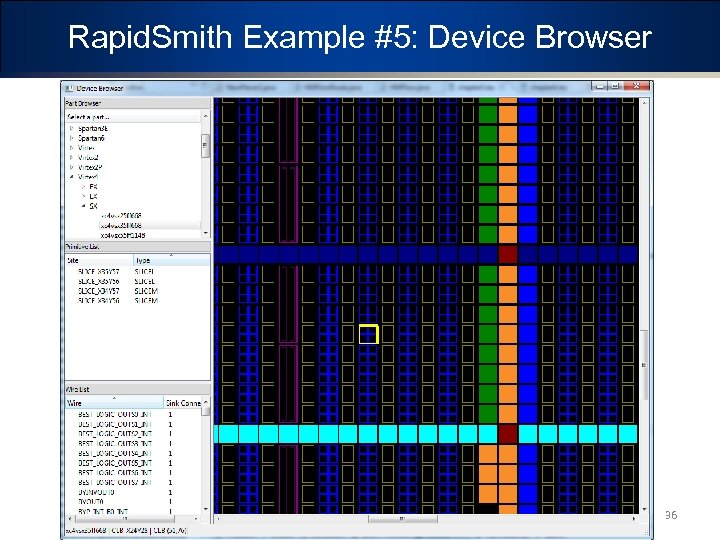Click the Wire List scroll-down arrow
The height and width of the screenshot is (540, 720).
(205, 509)
